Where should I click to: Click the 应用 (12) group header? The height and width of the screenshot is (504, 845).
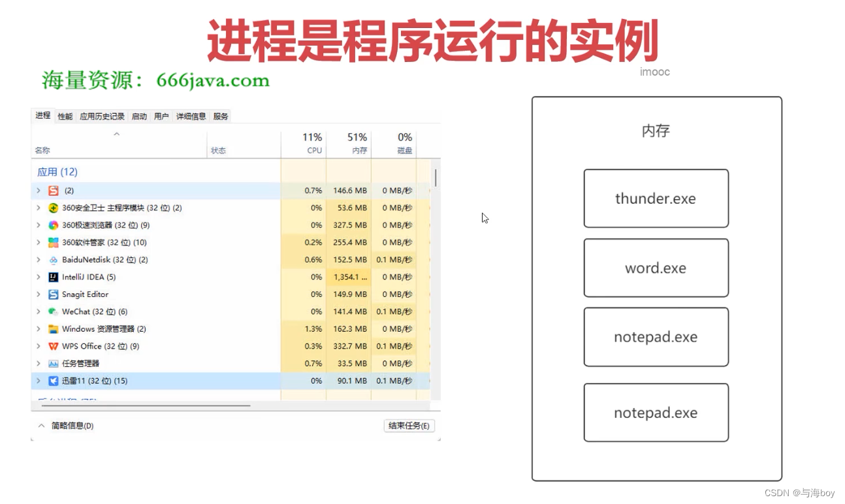[x=57, y=172]
